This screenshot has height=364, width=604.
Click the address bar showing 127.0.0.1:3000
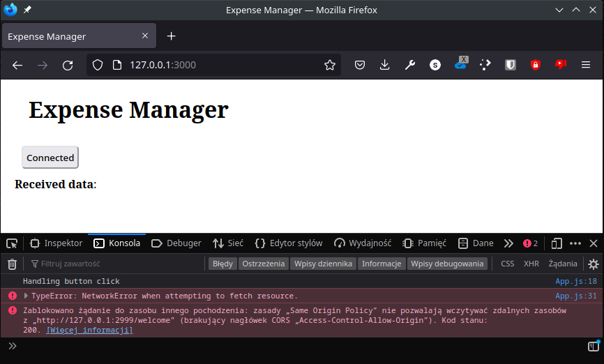pyautogui.click(x=214, y=65)
